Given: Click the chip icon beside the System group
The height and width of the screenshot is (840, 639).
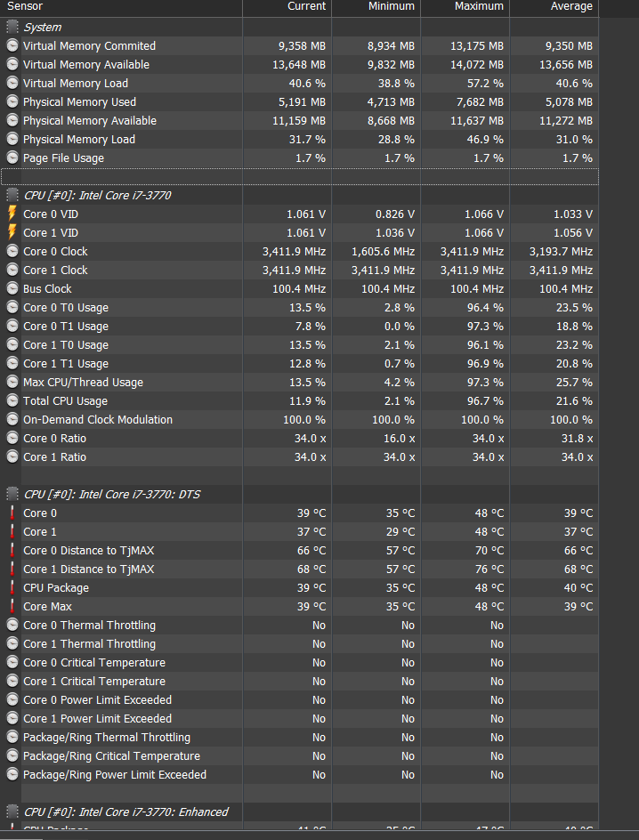Looking at the screenshot, I should tap(12, 28).
